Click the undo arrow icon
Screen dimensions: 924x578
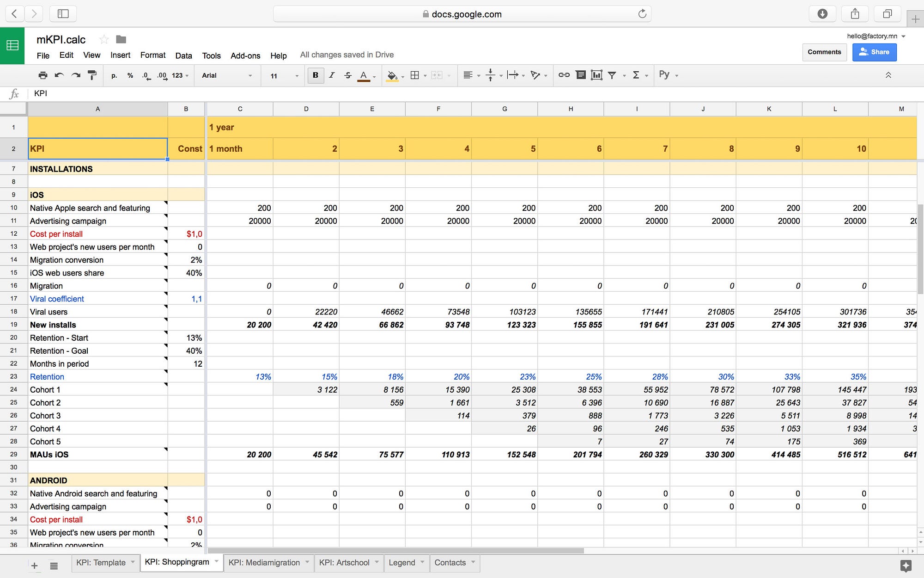coord(59,75)
